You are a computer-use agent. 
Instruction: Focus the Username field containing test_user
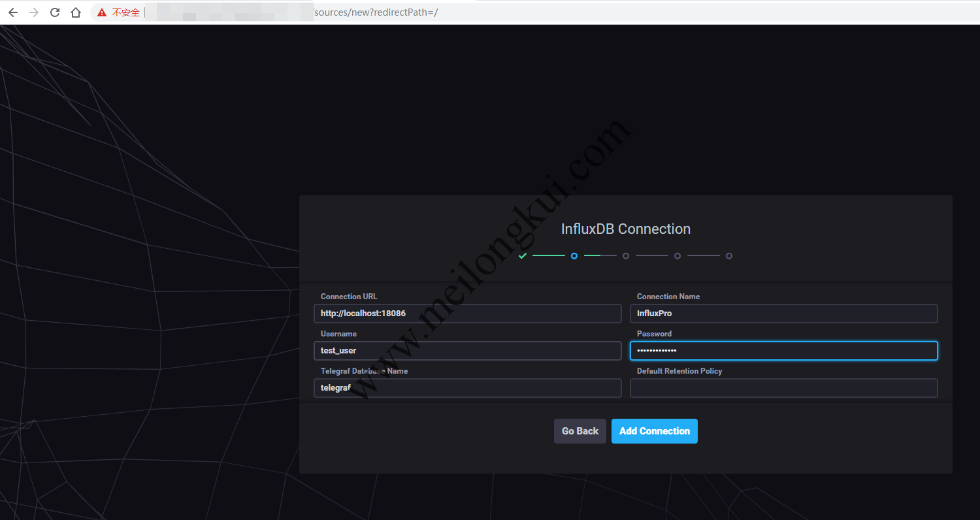[x=468, y=351]
